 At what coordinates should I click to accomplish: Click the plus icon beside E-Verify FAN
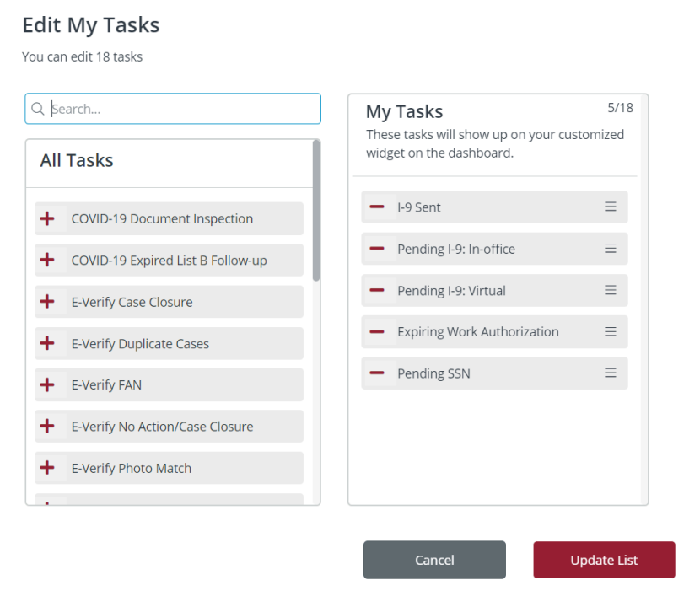(x=48, y=384)
